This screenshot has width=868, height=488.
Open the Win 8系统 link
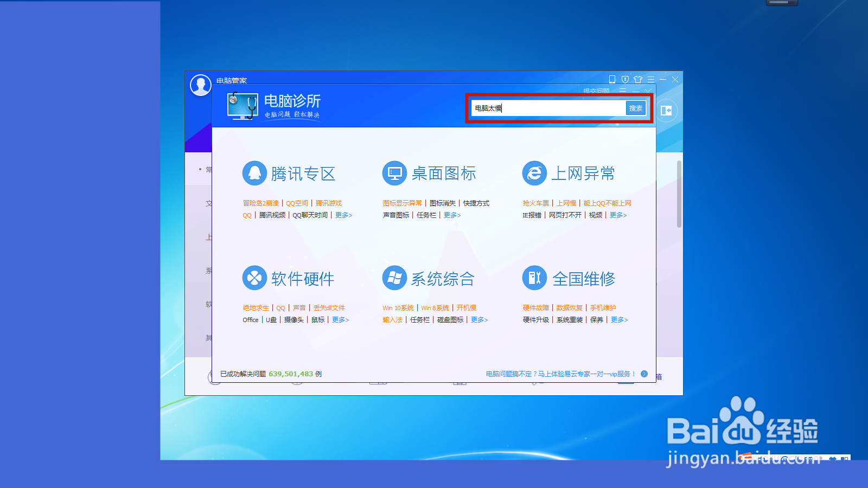tap(435, 308)
